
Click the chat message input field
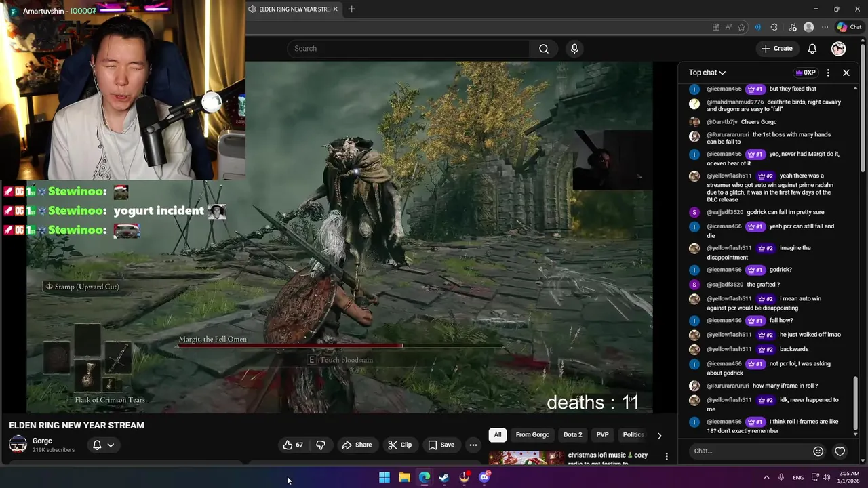tap(749, 451)
